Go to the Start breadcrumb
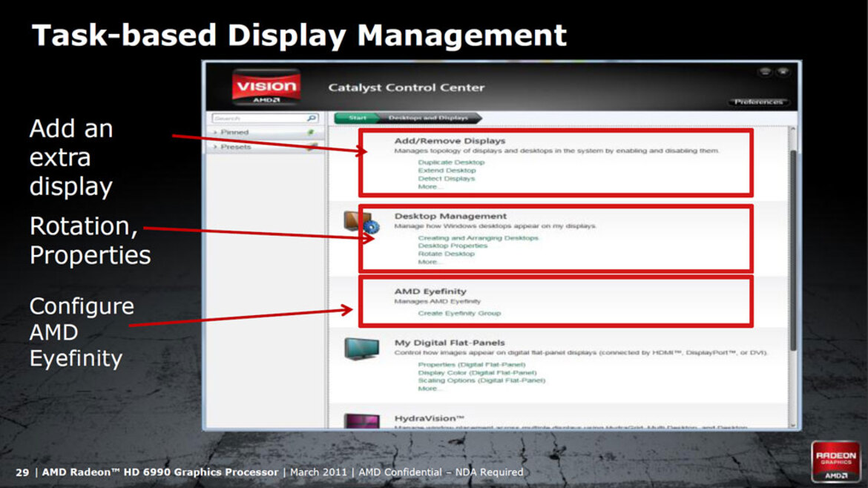Screen dimensions: 868x488 357,118
